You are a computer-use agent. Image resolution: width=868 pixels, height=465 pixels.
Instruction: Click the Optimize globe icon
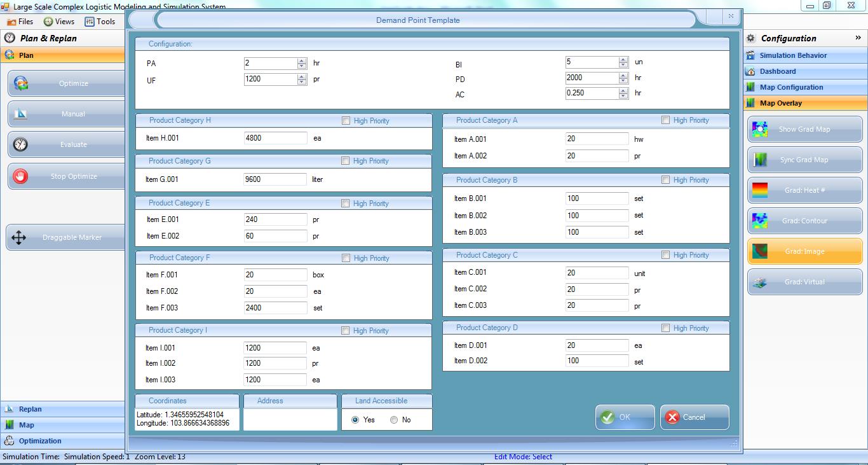pyautogui.click(x=21, y=83)
